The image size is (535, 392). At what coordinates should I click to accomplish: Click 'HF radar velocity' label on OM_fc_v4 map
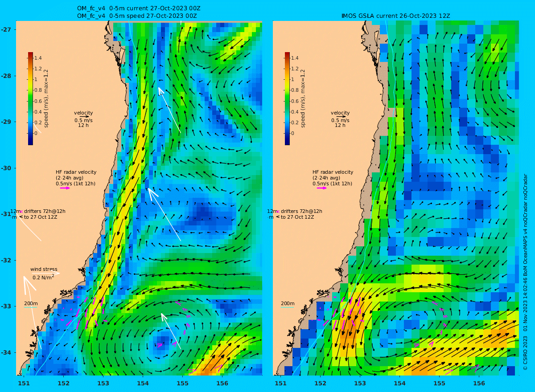(x=76, y=172)
